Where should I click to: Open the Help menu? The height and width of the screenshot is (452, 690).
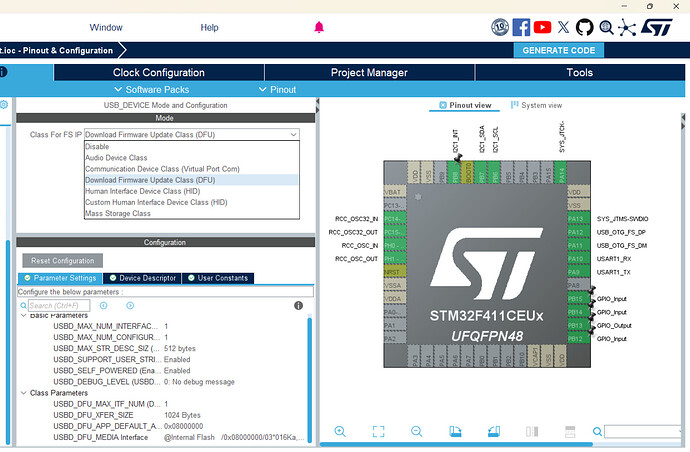209,27
